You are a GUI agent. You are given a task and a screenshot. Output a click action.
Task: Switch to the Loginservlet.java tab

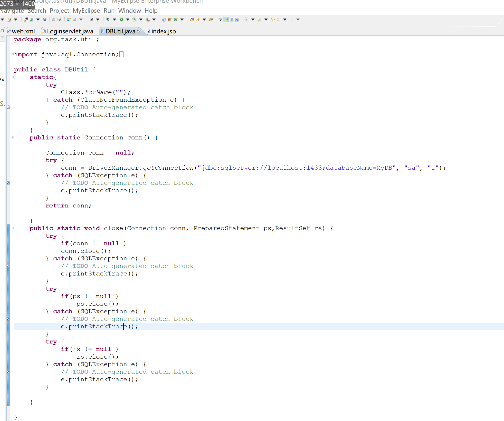click(x=70, y=31)
